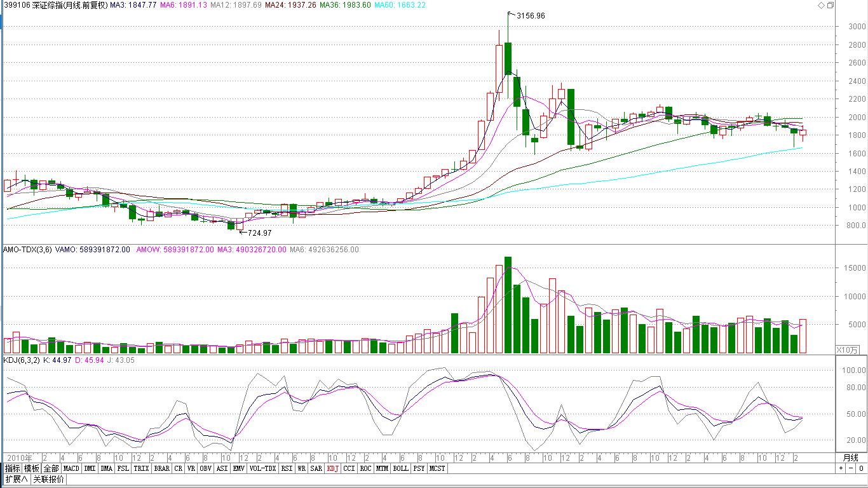Click the 2010年 label on time axis
This screenshot has width=868, height=488.
(x=18, y=457)
